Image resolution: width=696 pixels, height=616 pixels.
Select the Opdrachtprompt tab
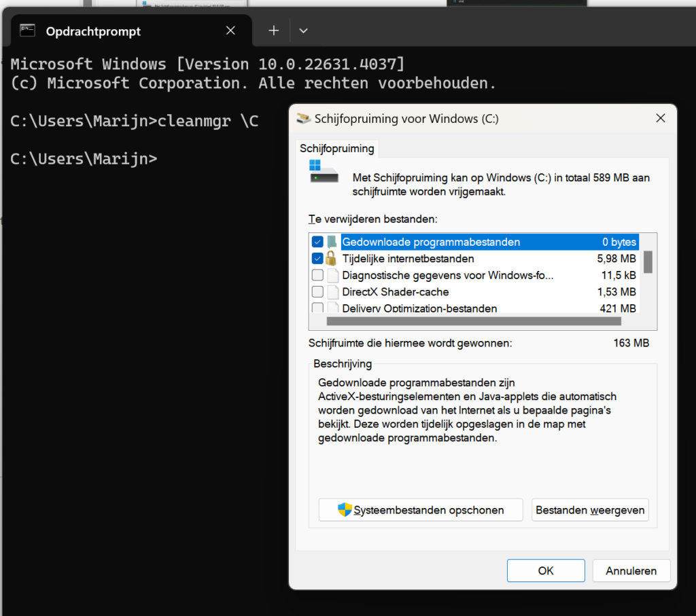(131, 31)
